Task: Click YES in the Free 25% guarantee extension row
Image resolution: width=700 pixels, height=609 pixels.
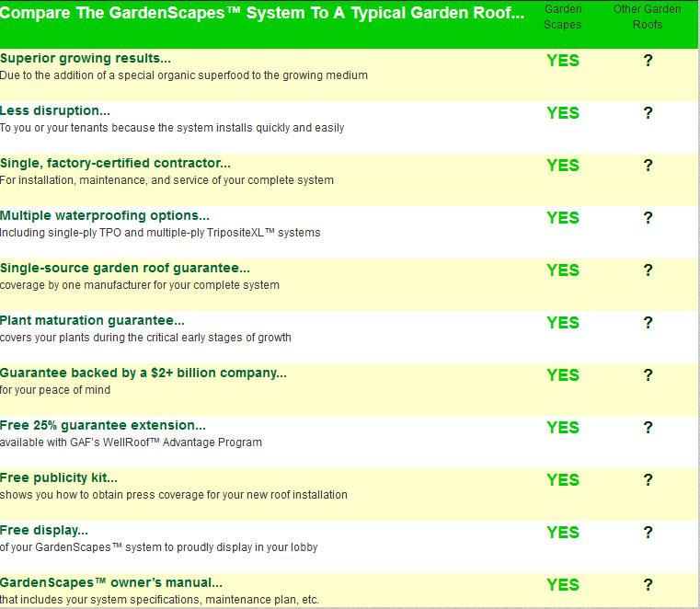Action: [563, 428]
